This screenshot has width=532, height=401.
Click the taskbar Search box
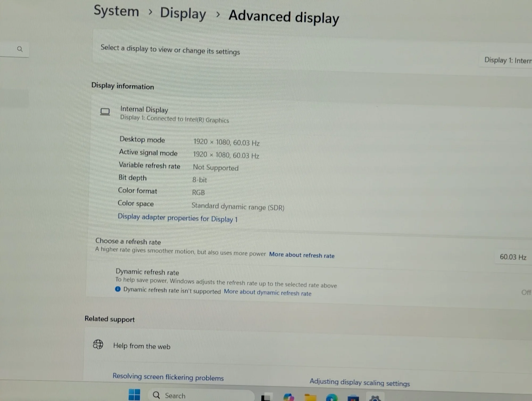pyautogui.click(x=201, y=395)
